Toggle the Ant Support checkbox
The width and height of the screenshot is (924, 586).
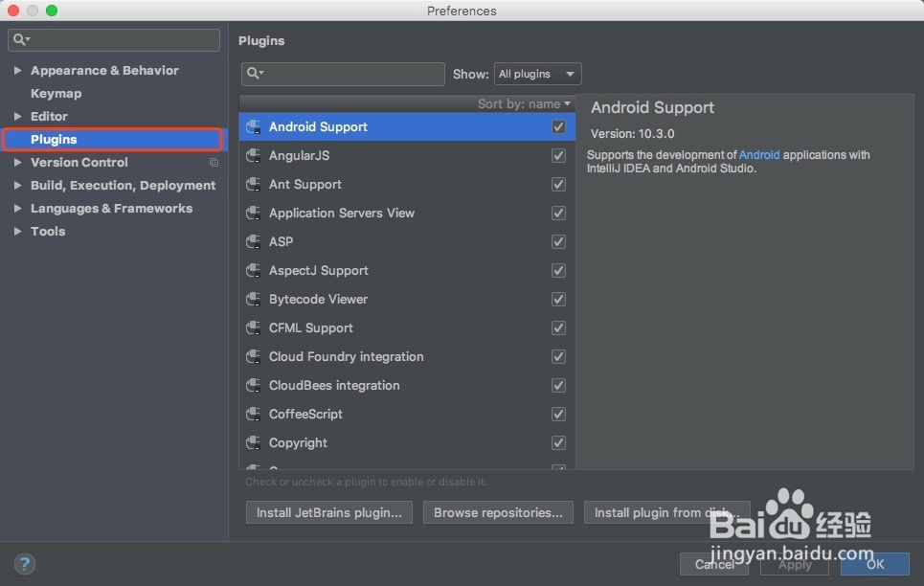coord(558,185)
